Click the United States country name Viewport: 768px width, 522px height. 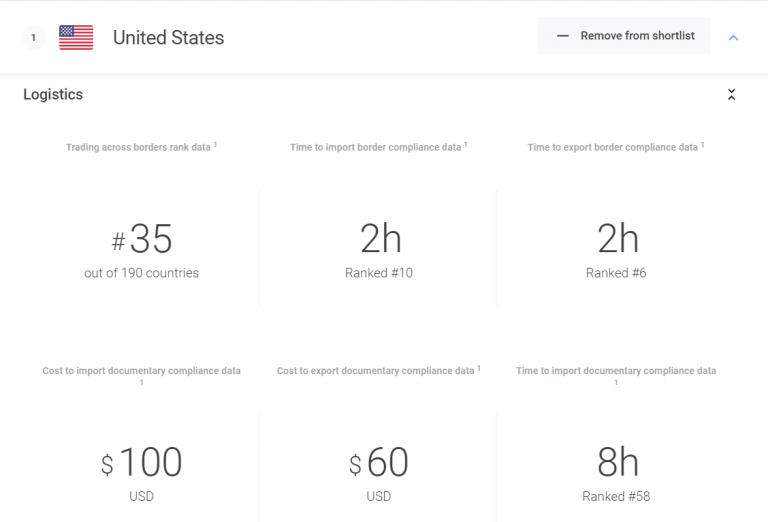pyautogui.click(x=168, y=38)
